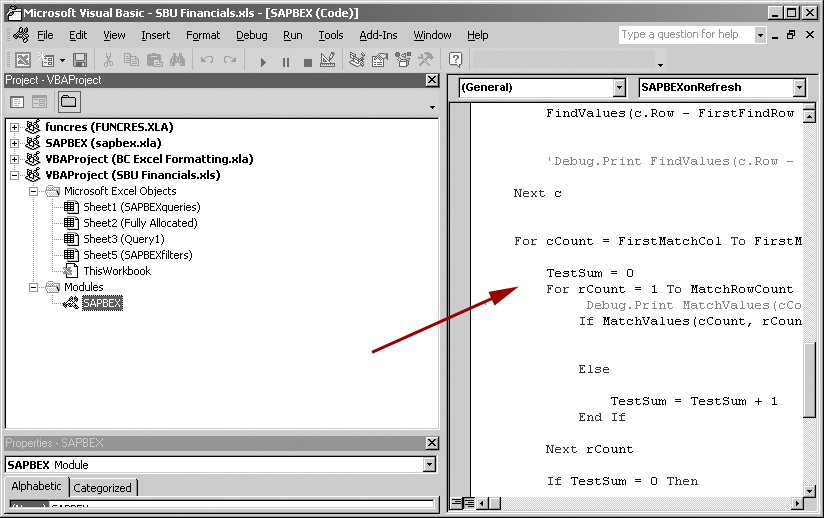Image resolution: width=824 pixels, height=518 pixels.
Task: Expand the SAPBEX (sapbex.xla) project
Action: pyautogui.click(x=14, y=143)
